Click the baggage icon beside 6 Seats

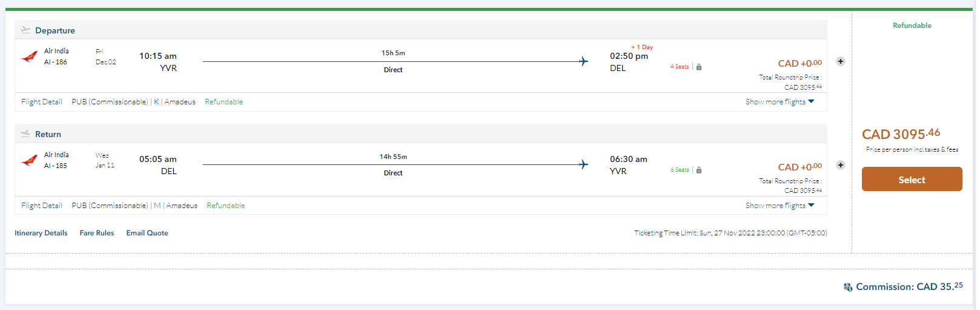click(699, 170)
